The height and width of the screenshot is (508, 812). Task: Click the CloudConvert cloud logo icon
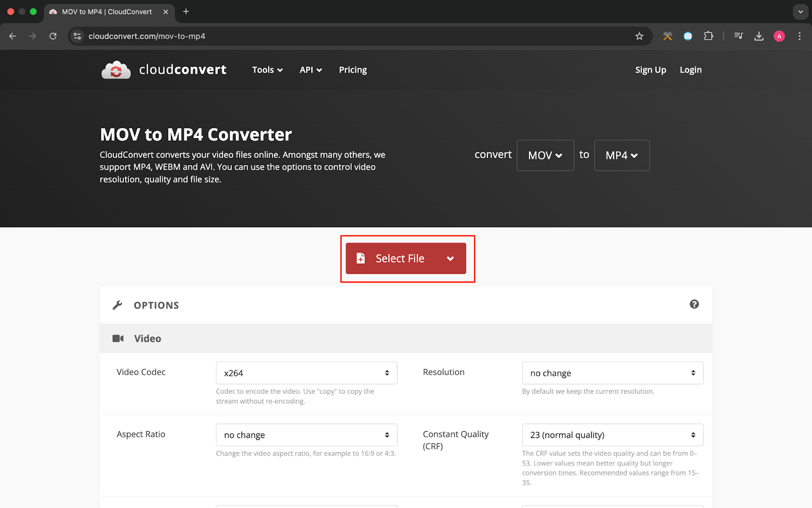(116, 70)
